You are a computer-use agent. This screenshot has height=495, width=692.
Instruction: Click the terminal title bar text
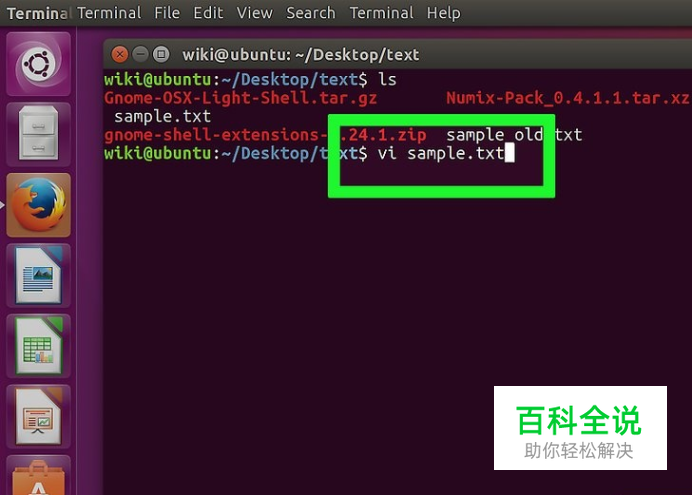tap(301, 55)
